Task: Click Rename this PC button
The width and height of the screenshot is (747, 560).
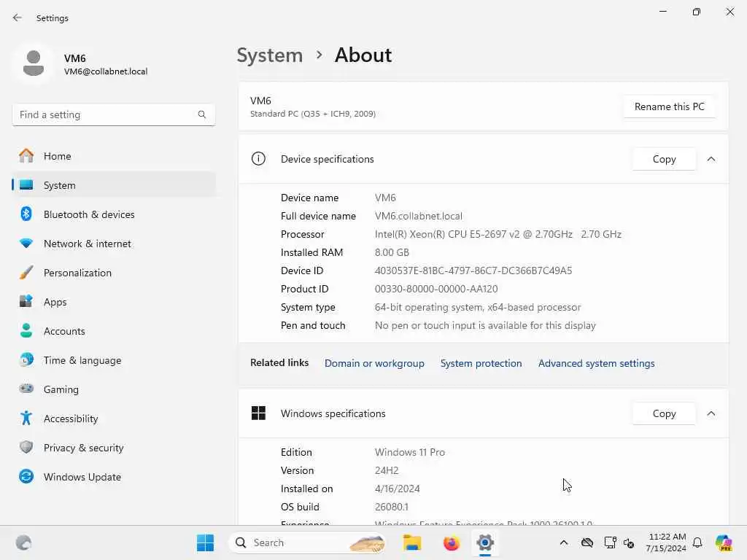Action: coord(669,106)
